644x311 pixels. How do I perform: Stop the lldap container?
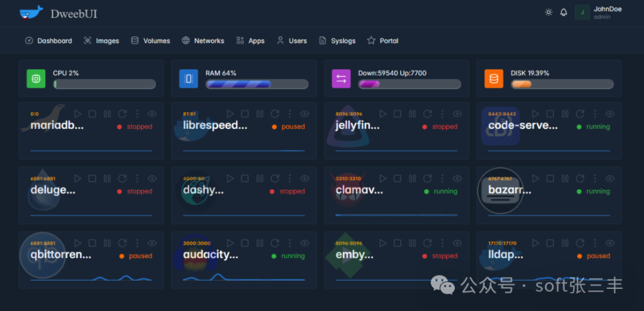[x=550, y=243]
